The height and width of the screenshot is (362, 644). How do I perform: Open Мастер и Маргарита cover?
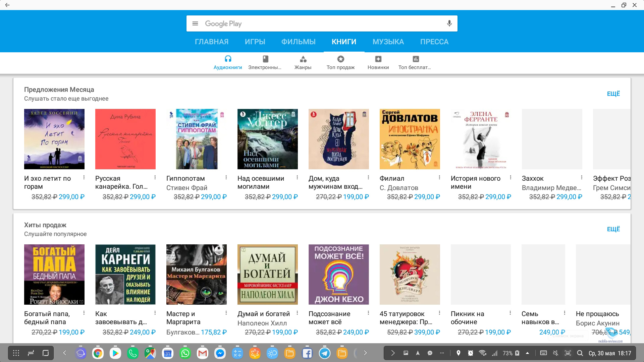click(197, 275)
